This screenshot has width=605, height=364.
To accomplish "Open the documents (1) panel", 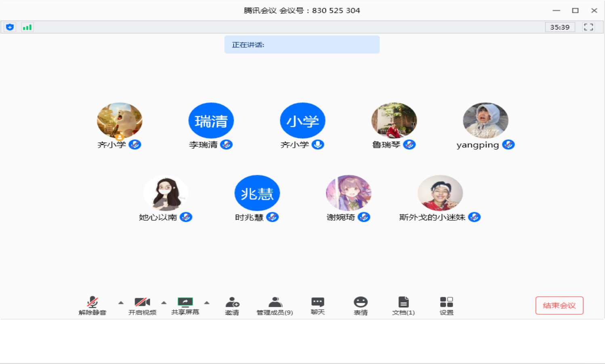I will [x=403, y=306].
